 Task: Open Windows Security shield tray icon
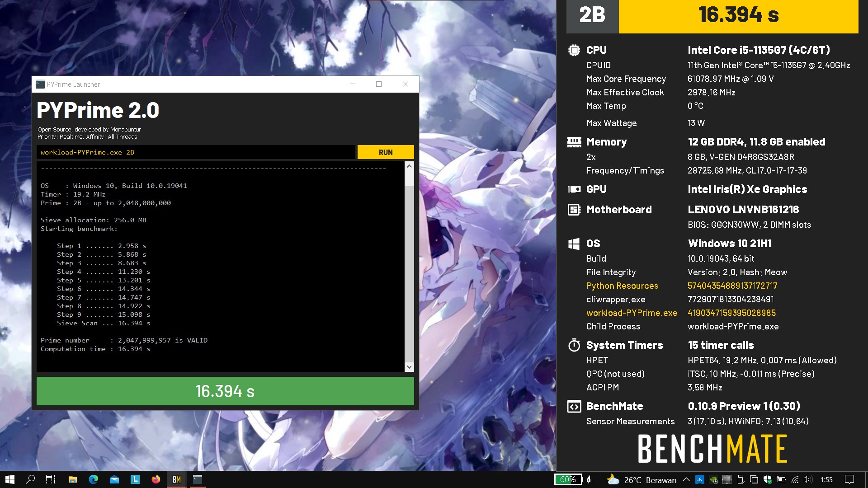coord(767,479)
